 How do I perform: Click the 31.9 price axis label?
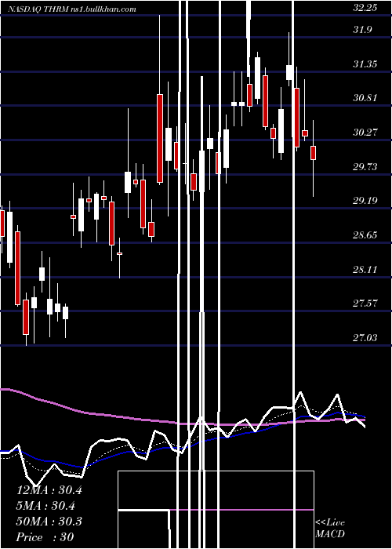(x=362, y=30)
